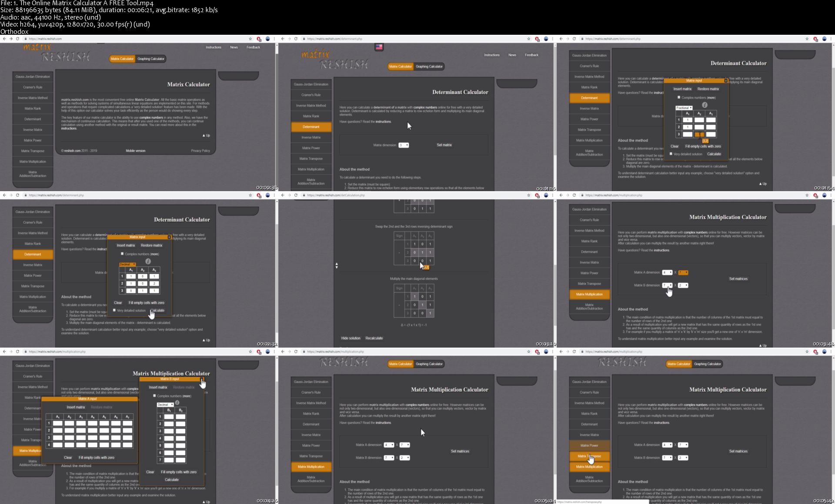
Task: Click the Hide solution button
Action: (351, 338)
